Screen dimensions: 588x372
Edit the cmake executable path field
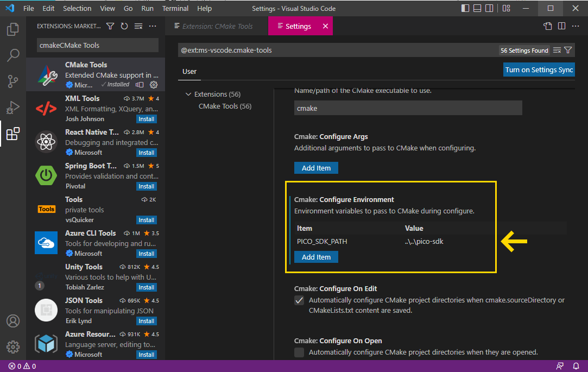408,108
